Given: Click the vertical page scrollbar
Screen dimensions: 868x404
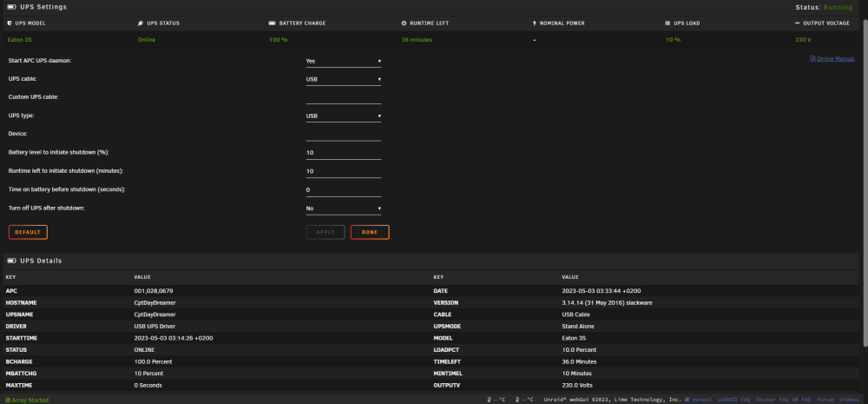Looking at the screenshot, I should (x=865, y=182).
